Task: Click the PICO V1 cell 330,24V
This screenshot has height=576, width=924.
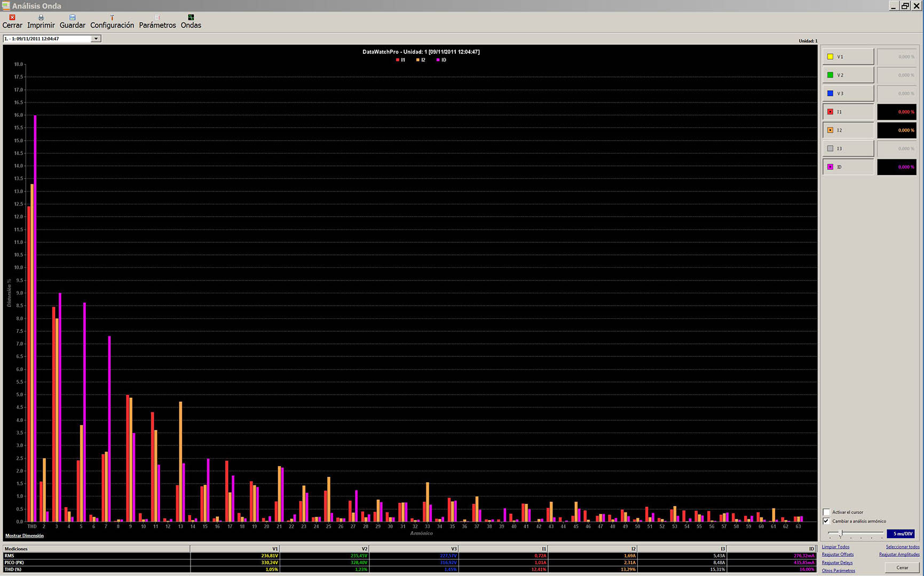Action: [x=235, y=563]
